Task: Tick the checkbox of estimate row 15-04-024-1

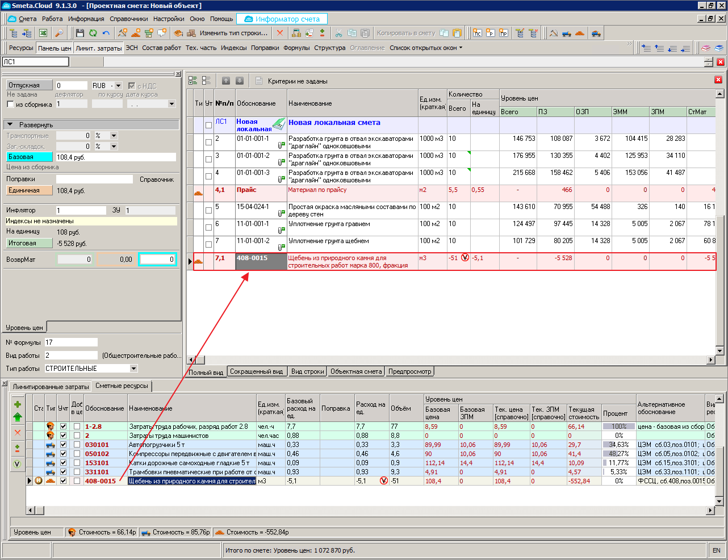Action: 208,210
